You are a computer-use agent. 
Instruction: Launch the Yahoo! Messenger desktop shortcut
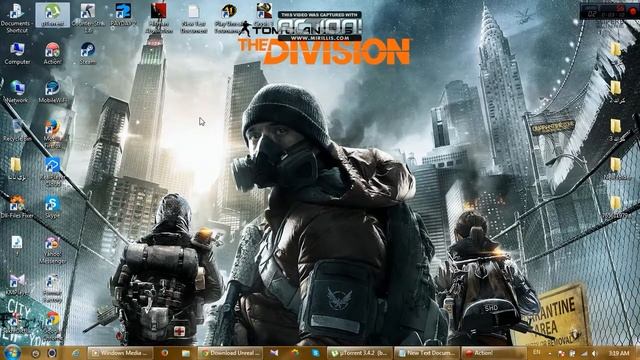coord(52,249)
